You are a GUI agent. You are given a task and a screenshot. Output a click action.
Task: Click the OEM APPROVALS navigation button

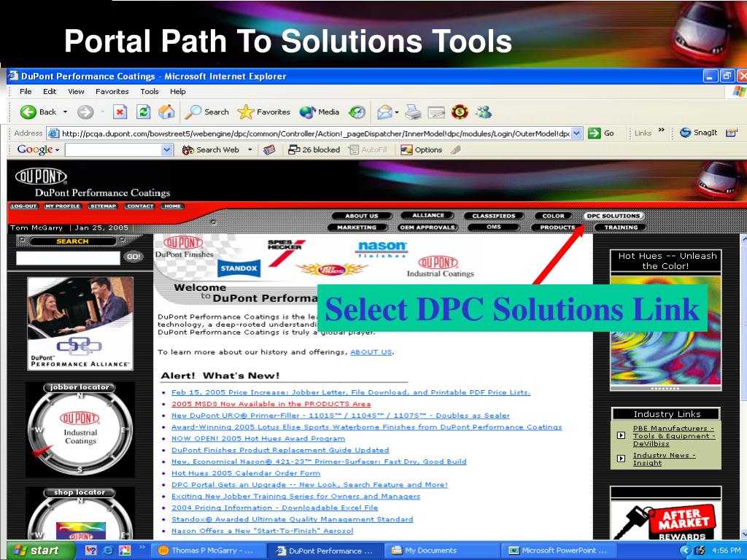pos(427,227)
